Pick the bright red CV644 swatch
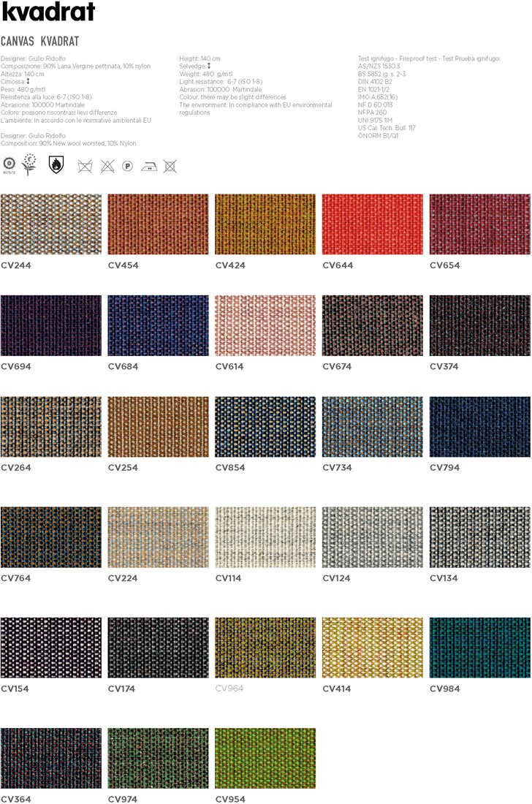 (x=373, y=224)
